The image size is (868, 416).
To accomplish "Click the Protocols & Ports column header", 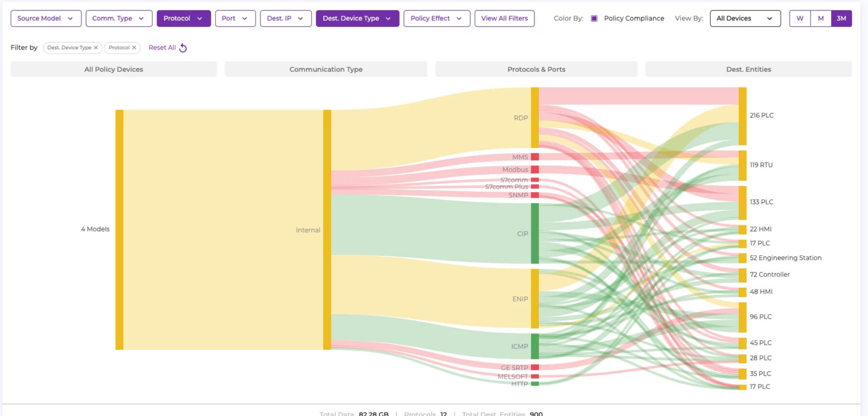I will [536, 69].
